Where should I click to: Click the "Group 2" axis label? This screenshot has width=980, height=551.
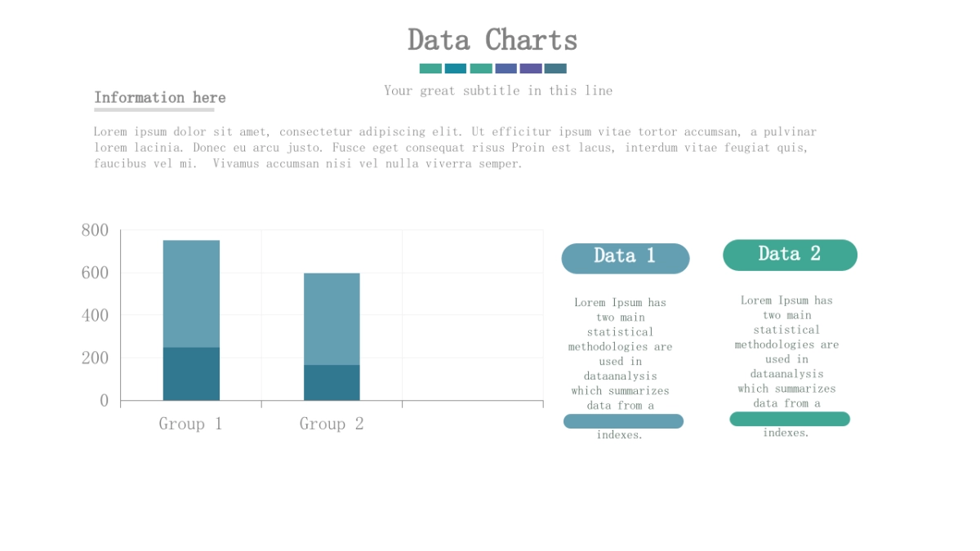pyautogui.click(x=332, y=424)
